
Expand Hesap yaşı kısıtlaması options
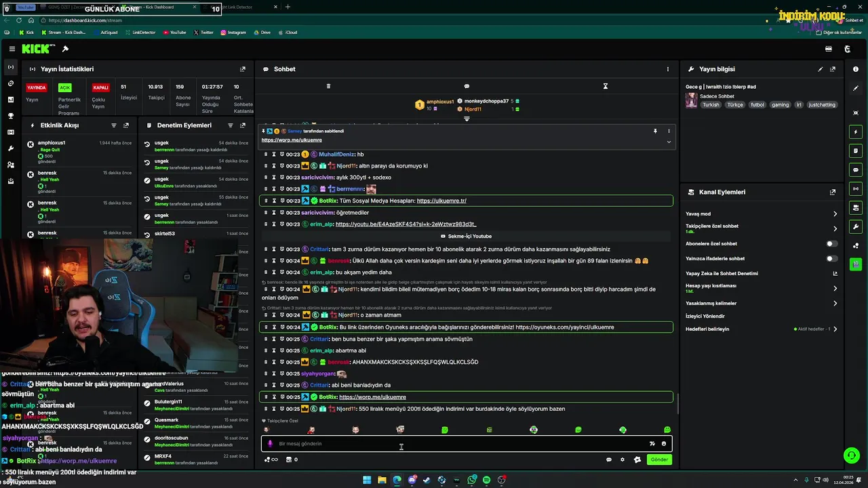pos(835,288)
